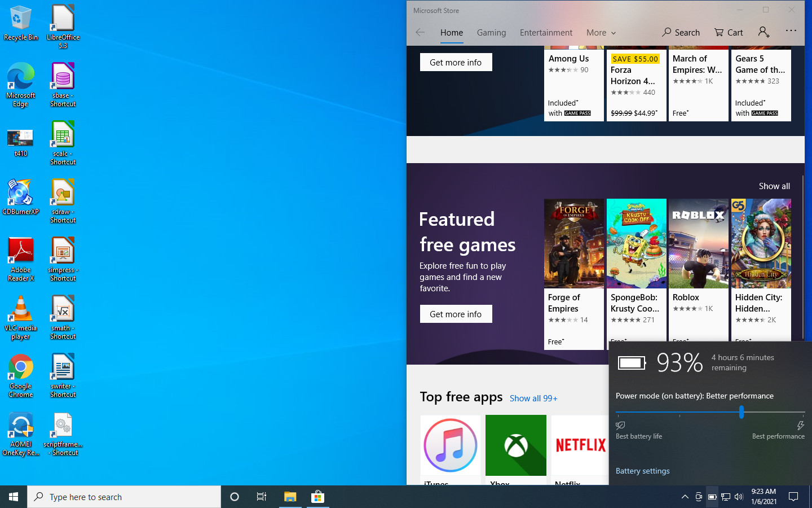Open the Action Center notifications icon
812x508 pixels.
793,497
